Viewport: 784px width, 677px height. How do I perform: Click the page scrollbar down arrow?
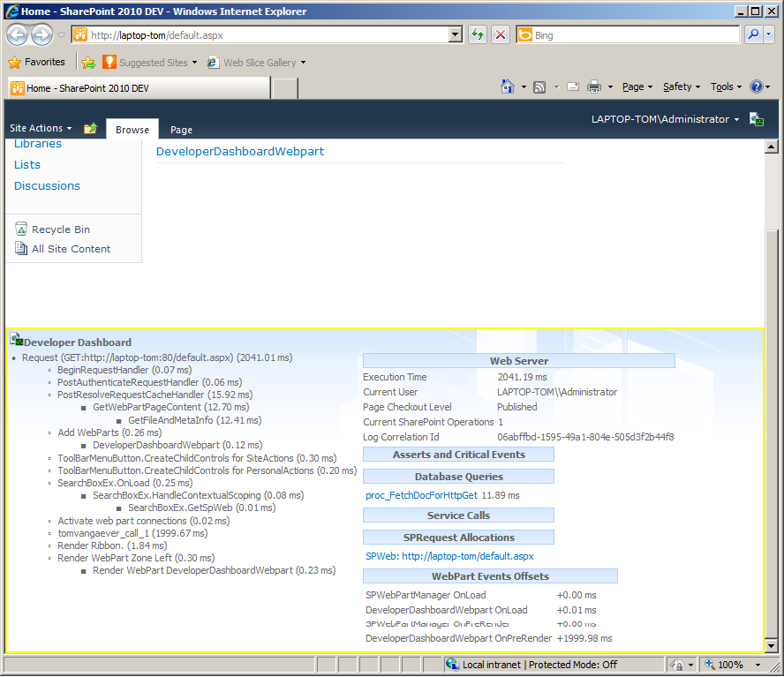[771, 645]
